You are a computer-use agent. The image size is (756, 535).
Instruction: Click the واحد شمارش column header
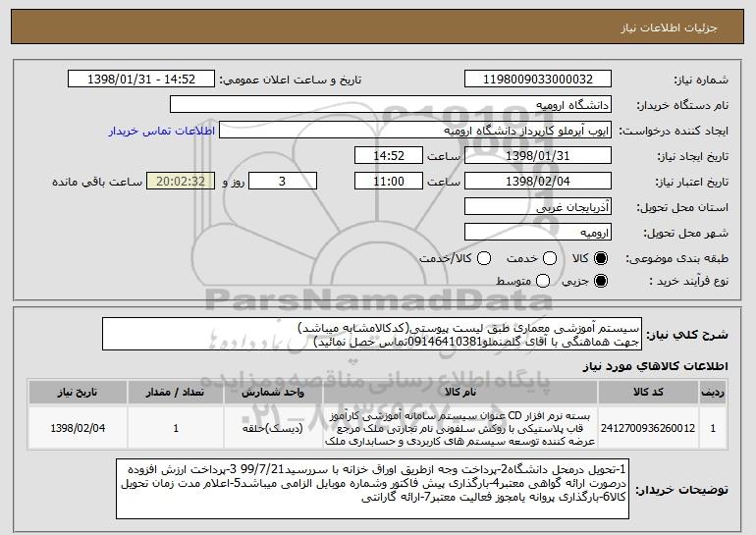point(273,393)
